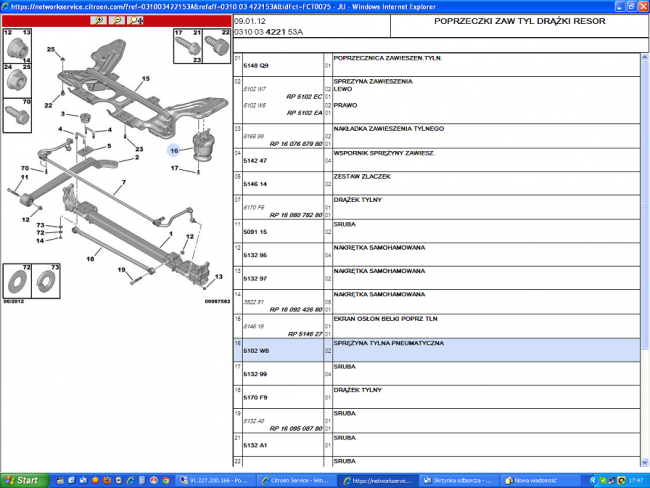Click description WSPORNIK SPRĘŻYNY ZAWIESZ.
Image resolution: width=650 pixels, height=488 pixels.
[x=384, y=153]
